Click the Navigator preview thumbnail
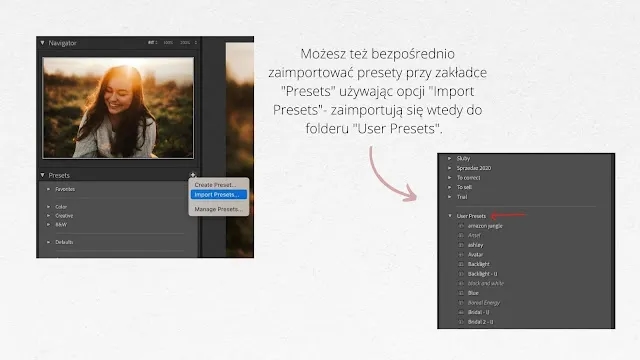The width and height of the screenshot is (640, 360). pyautogui.click(x=118, y=108)
